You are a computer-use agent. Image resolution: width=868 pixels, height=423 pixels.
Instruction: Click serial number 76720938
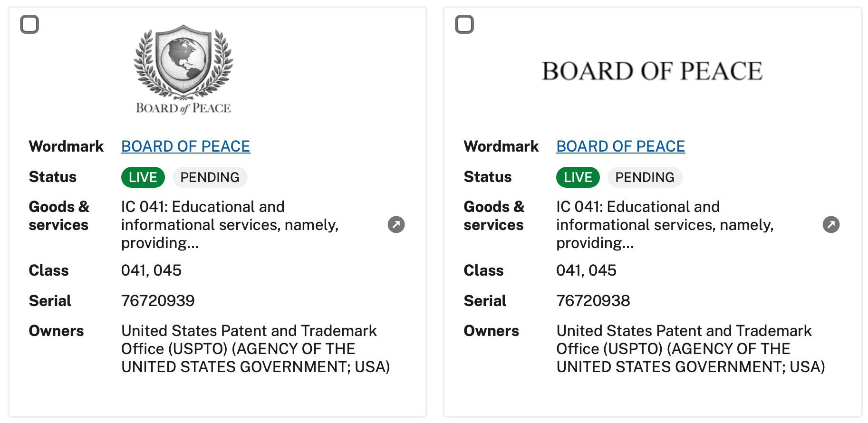click(593, 301)
